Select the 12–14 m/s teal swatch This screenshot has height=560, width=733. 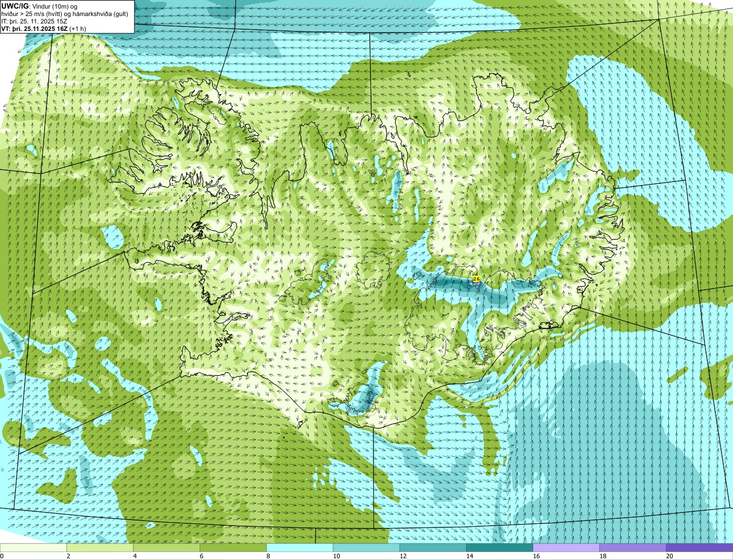tap(433, 547)
